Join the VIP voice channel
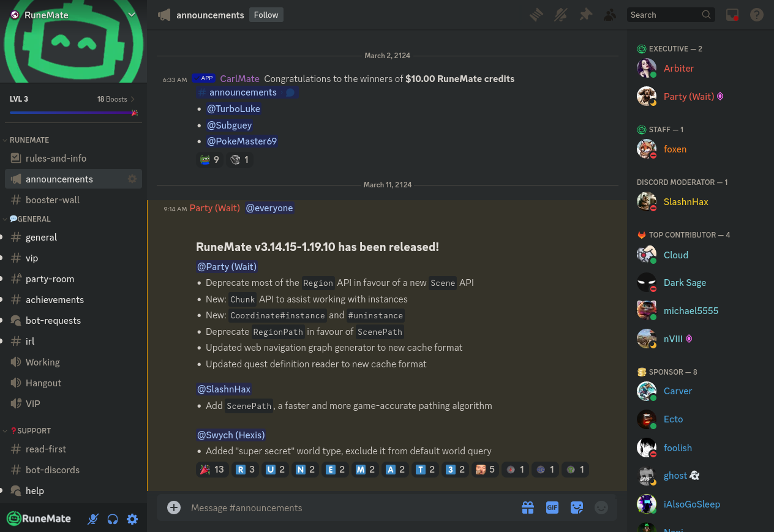 tap(73, 404)
